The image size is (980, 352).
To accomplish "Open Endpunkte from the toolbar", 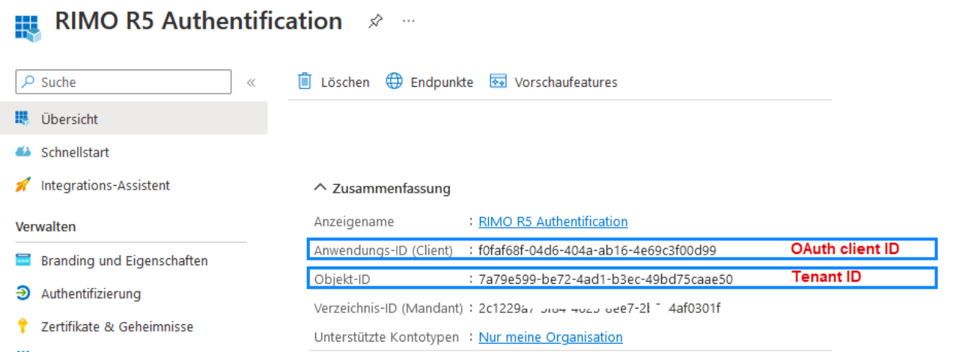I will tap(442, 82).
